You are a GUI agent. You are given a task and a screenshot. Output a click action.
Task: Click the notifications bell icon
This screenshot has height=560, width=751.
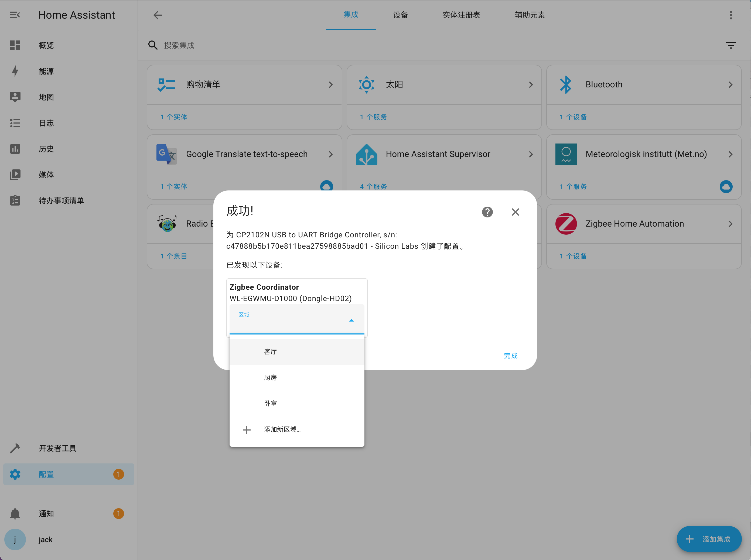(x=15, y=513)
